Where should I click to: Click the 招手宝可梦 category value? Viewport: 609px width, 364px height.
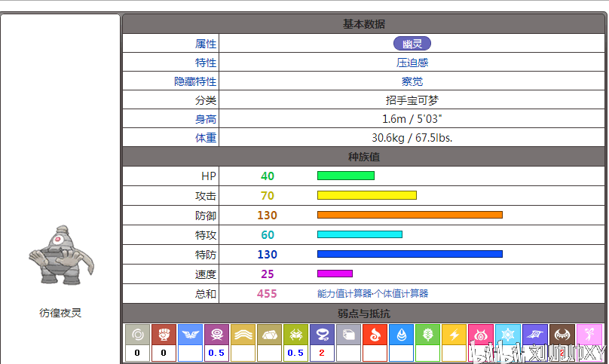(412, 100)
